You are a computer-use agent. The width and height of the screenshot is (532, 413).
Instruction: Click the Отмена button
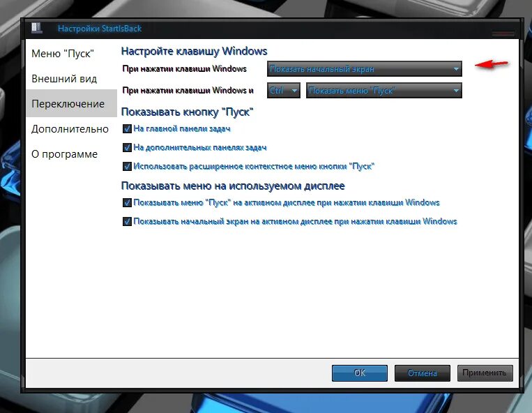click(423, 373)
